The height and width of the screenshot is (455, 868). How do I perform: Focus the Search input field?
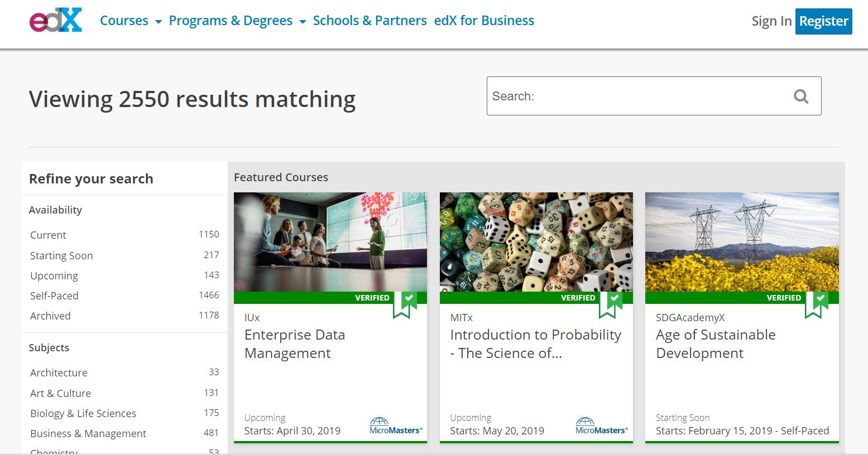pyautogui.click(x=654, y=96)
